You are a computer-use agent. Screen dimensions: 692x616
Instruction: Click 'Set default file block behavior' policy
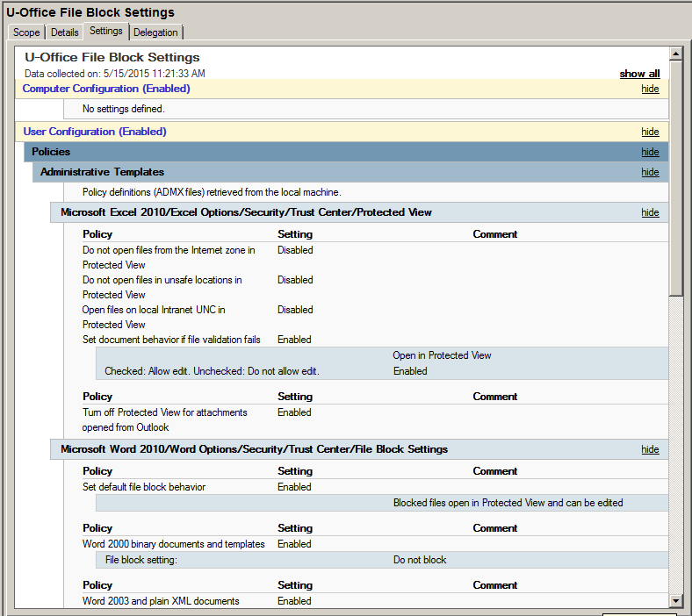tap(144, 487)
